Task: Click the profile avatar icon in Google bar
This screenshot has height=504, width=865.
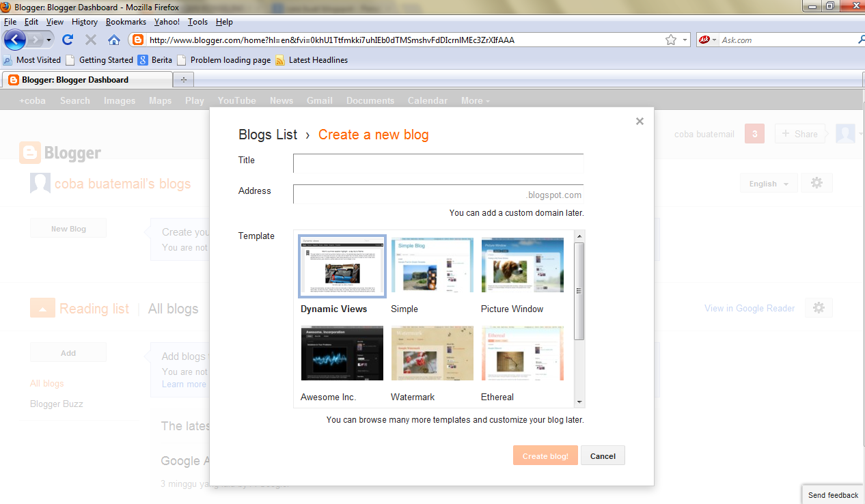Action: [845, 134]
